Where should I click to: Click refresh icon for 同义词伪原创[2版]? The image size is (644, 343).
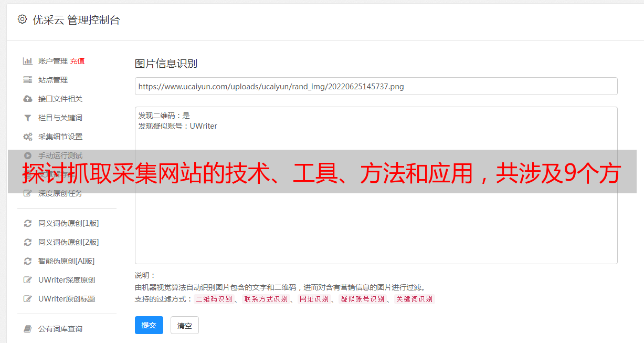(x=28, y=242)
